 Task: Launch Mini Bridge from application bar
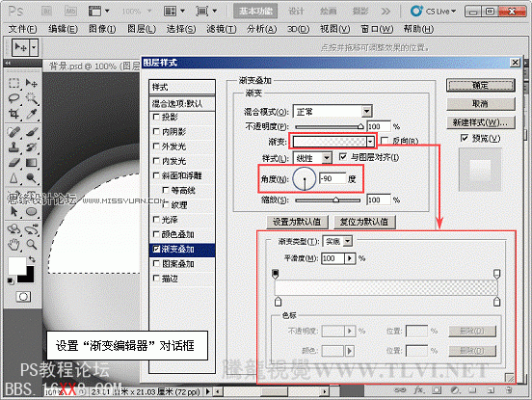pos(70,12)
